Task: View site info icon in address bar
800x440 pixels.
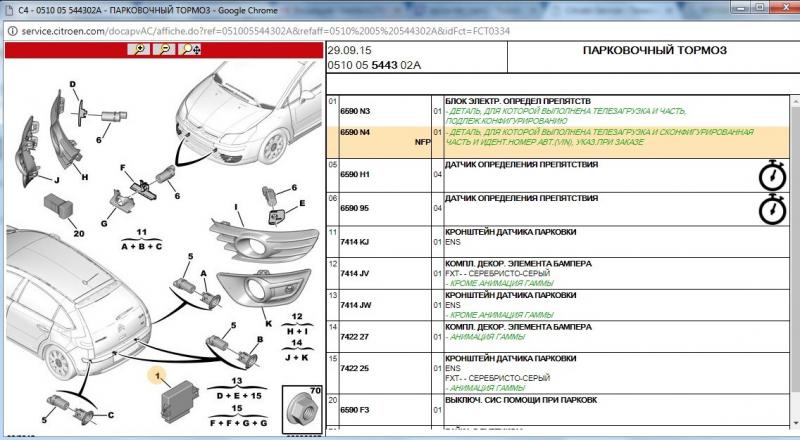Action: (12, 31)
